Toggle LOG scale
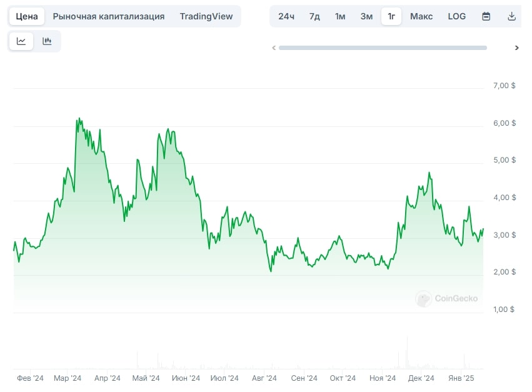532x392 pixels. coord(457,16)
